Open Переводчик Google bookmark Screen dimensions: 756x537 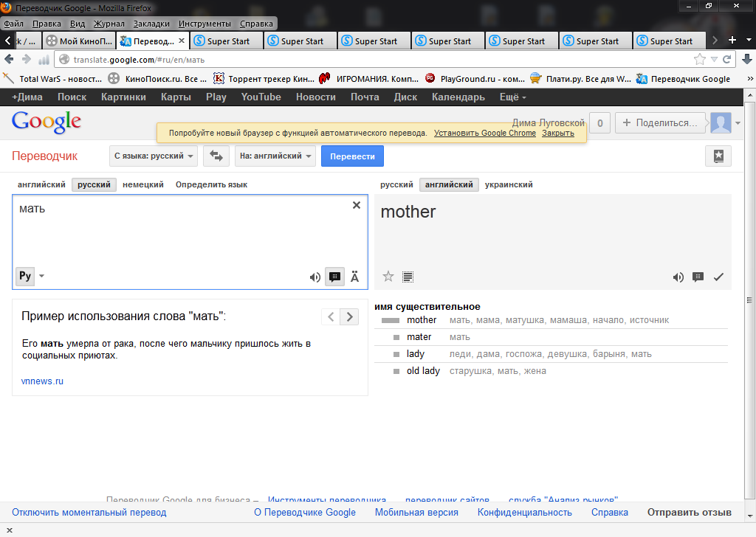coord(683,79)
